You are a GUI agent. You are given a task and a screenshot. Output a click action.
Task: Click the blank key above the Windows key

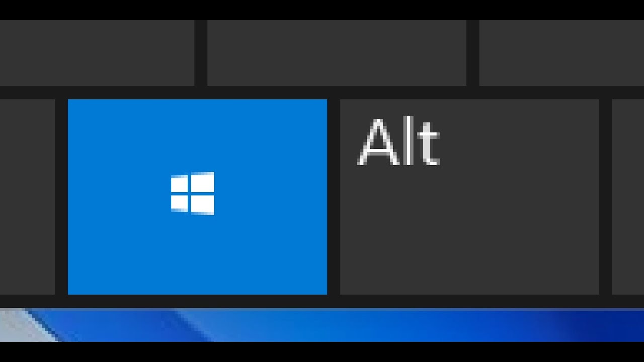point(97,53)
